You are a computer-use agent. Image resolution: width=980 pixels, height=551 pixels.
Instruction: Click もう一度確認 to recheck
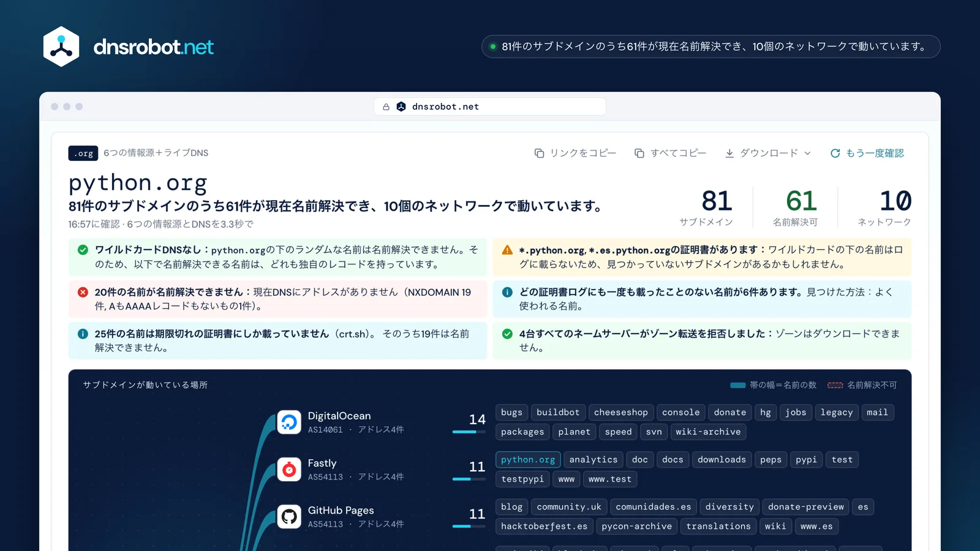[867, 153]
